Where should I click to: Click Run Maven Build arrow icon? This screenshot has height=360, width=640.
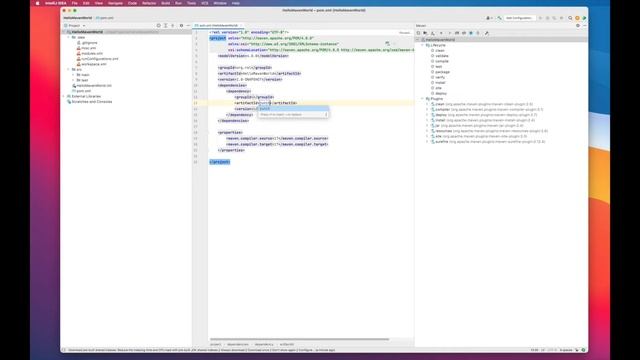pyautogui.click(x=449, y=33)
